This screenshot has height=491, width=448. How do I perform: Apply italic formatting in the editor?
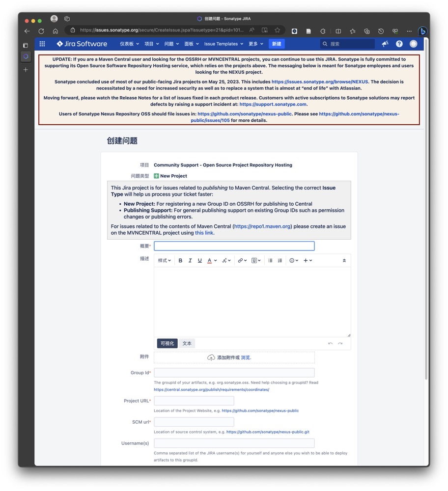click(x=190, y=261)
